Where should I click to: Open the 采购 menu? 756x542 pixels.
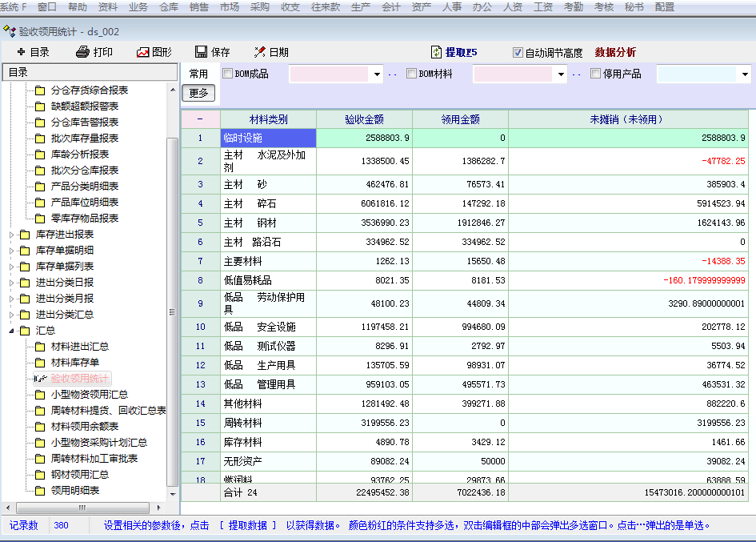[260, 6]
